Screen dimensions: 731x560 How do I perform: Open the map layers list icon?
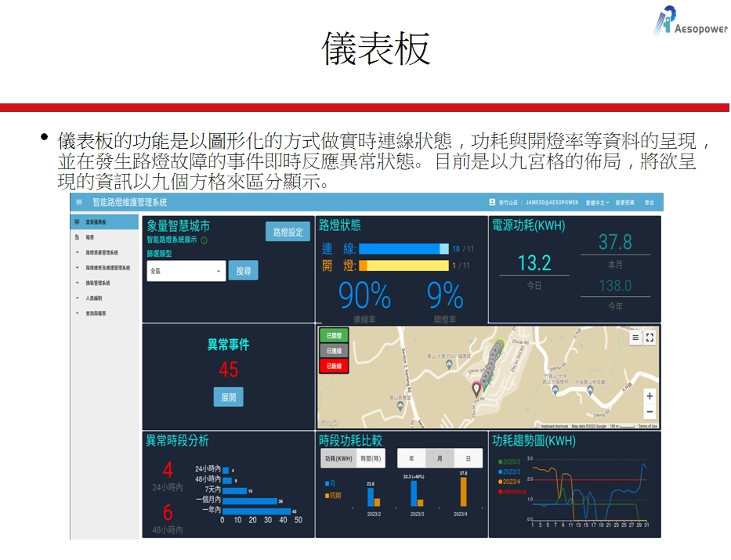[x=635, y=338]
